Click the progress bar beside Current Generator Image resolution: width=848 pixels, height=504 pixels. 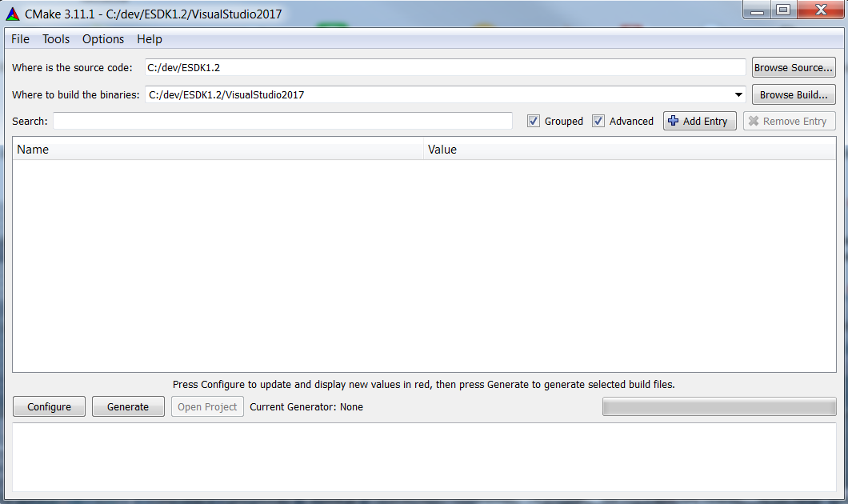tap(719, 406)
